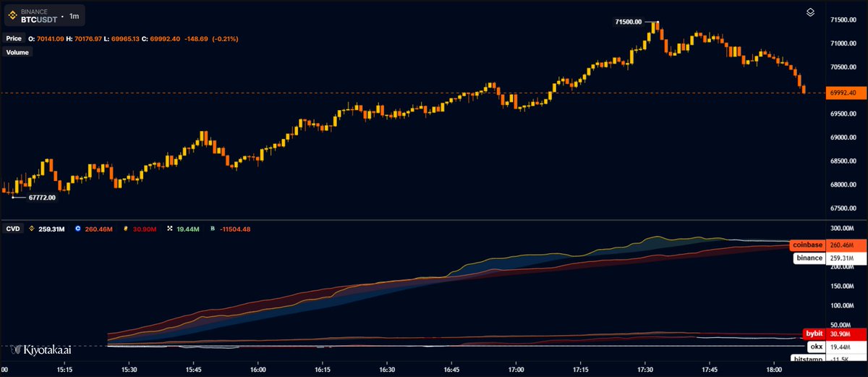Click the 18:00 time axis label
Screen dimensions: 868x377
pyautogui.click(x=773, y=368)
